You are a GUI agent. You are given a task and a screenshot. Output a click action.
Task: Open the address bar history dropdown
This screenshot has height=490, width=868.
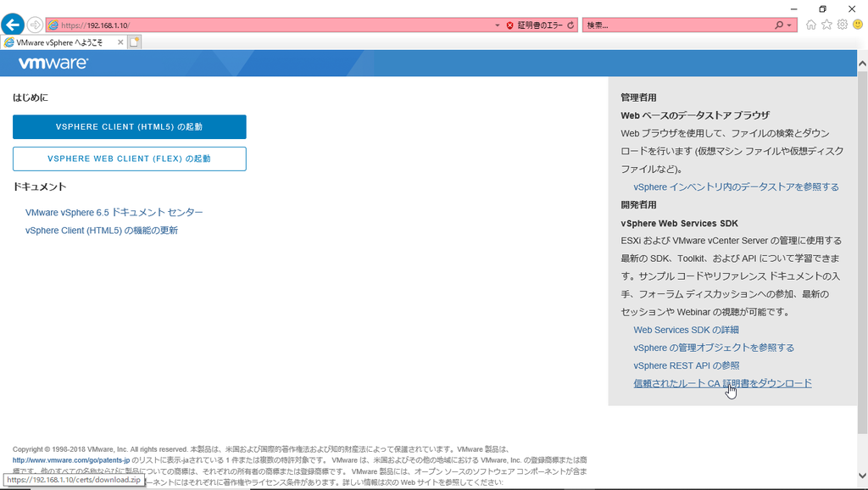(498, 25)
